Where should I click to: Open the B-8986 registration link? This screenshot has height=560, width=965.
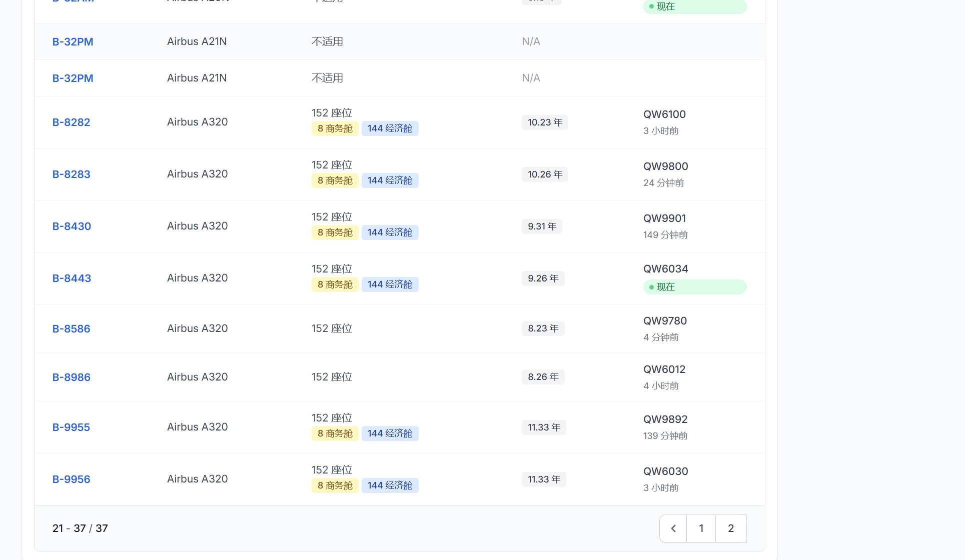click(71, 377)
